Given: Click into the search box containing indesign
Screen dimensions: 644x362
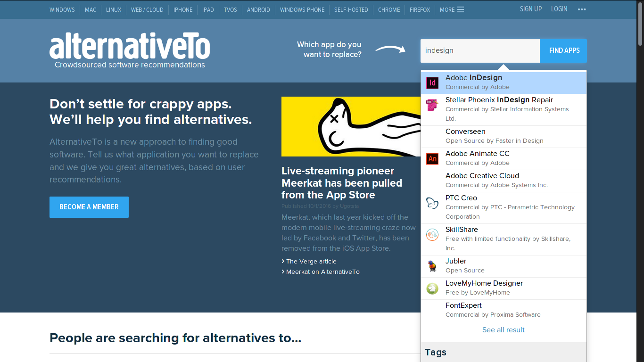Looking at the screenshot, I should point(480,50).
